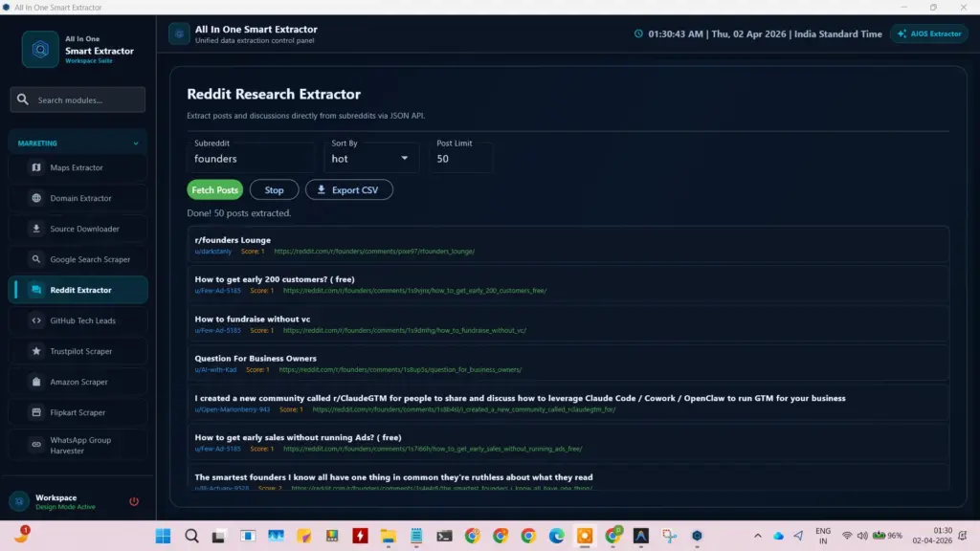This screenshot has height=551, width=980.
Task: Open Windows Start menu
Action: pyautogui.click(x=163, y=536)
